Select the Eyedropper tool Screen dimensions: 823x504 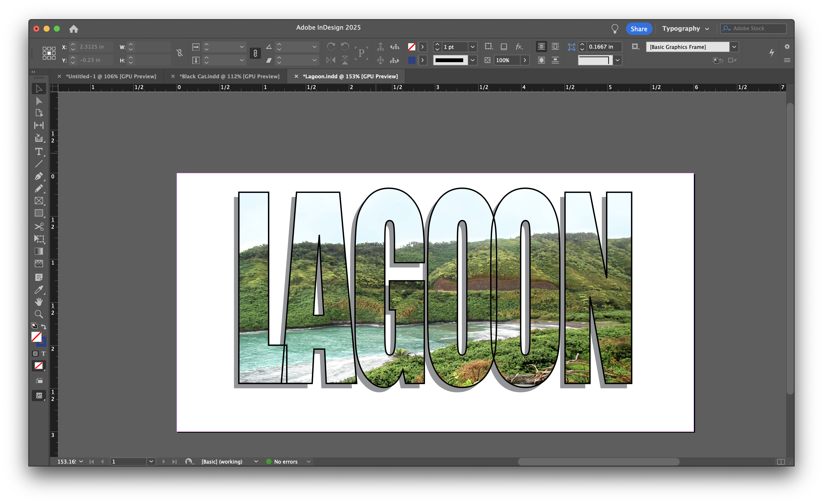39,290
